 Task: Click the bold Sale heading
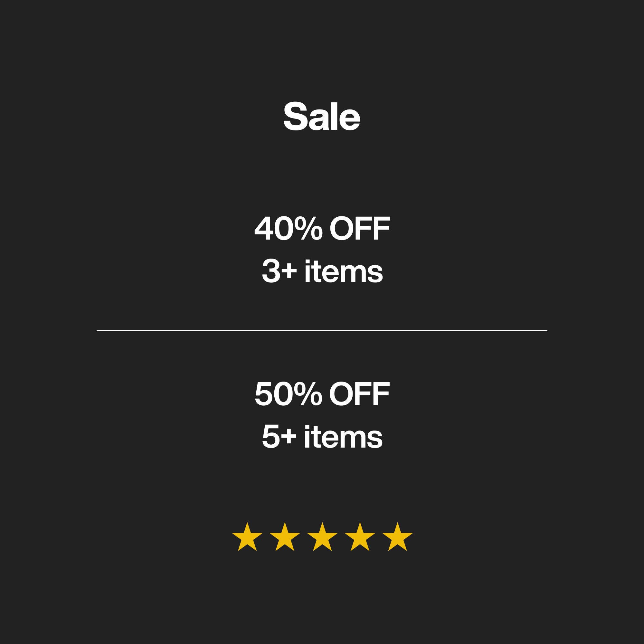(x=322, y=116)
